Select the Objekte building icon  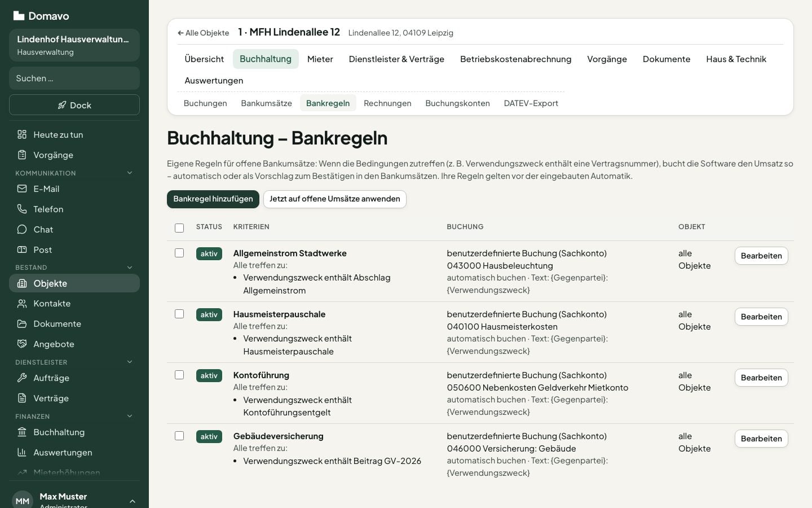22,283
